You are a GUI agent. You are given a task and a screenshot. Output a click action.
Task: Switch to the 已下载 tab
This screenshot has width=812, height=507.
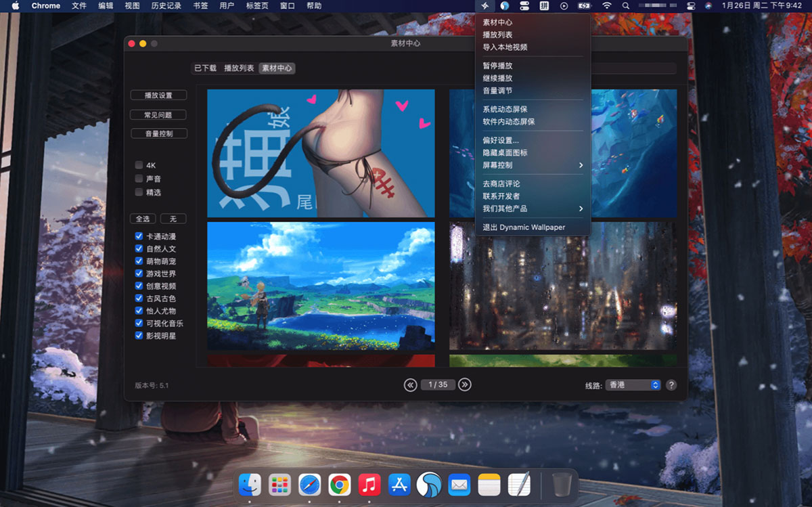(x=205, y=68)
